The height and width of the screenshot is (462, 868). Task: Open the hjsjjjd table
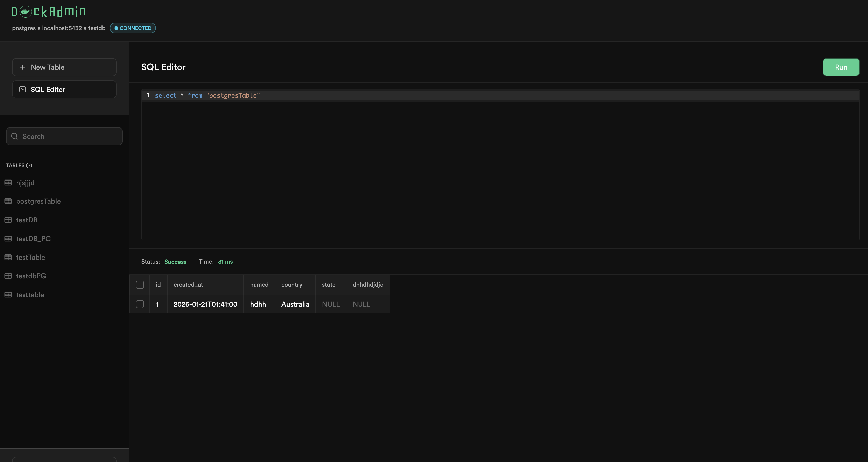click(x=25, y=183)
